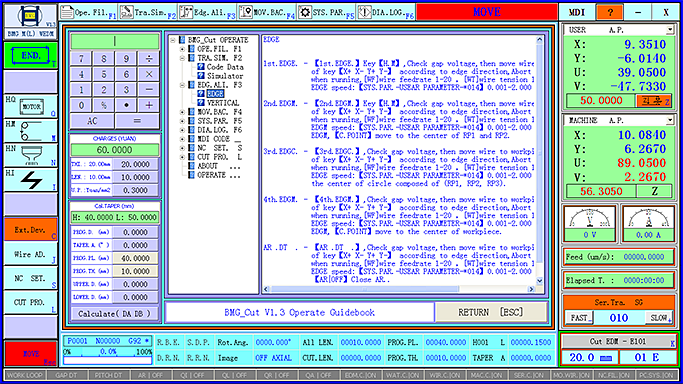Expand the SYS.PAR. F5 tree node
This screenshot has height=384, width=683.
point(183,121)
